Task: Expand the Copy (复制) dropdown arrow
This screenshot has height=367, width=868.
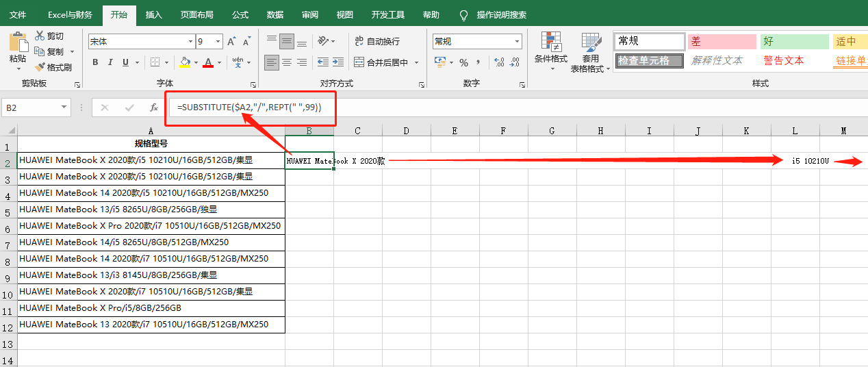Action: pyautogui.click(x=72, y=51)
